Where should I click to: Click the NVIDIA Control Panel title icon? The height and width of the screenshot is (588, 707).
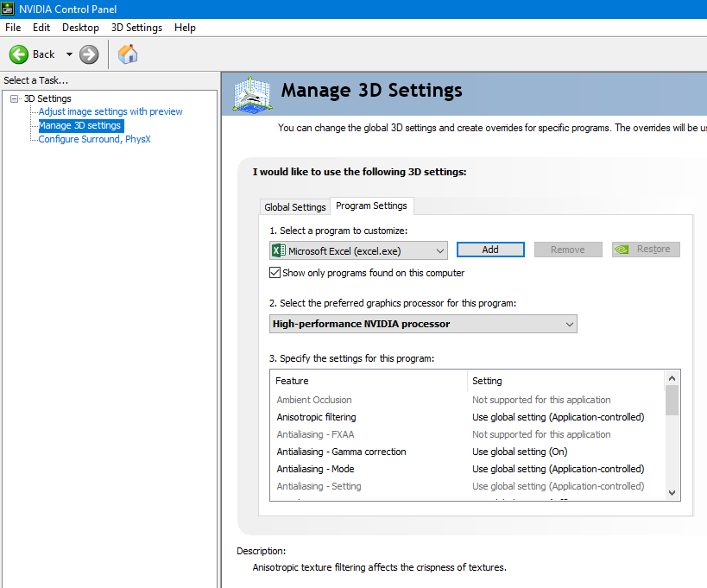pyautogui.click(x=8, y=9)
